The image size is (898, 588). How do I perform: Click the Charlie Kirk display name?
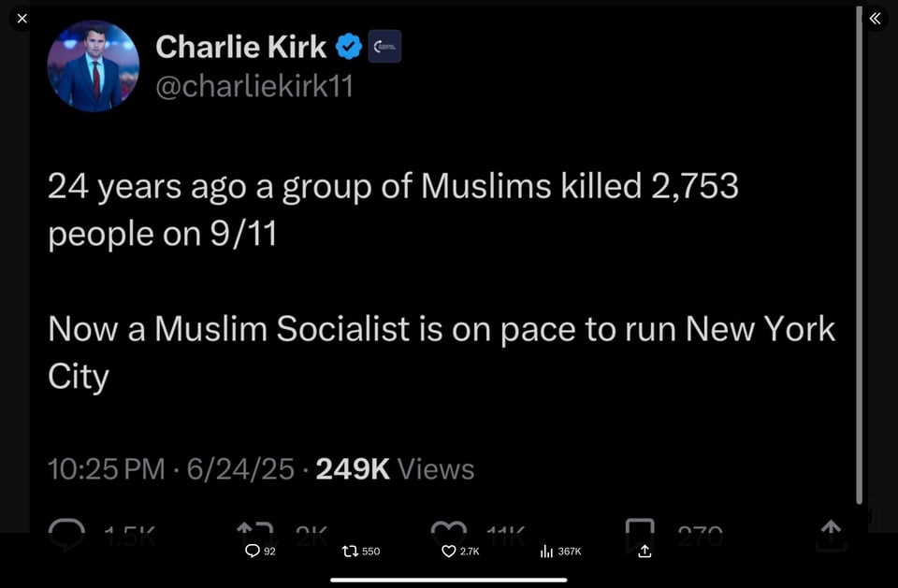coord(240,47)
